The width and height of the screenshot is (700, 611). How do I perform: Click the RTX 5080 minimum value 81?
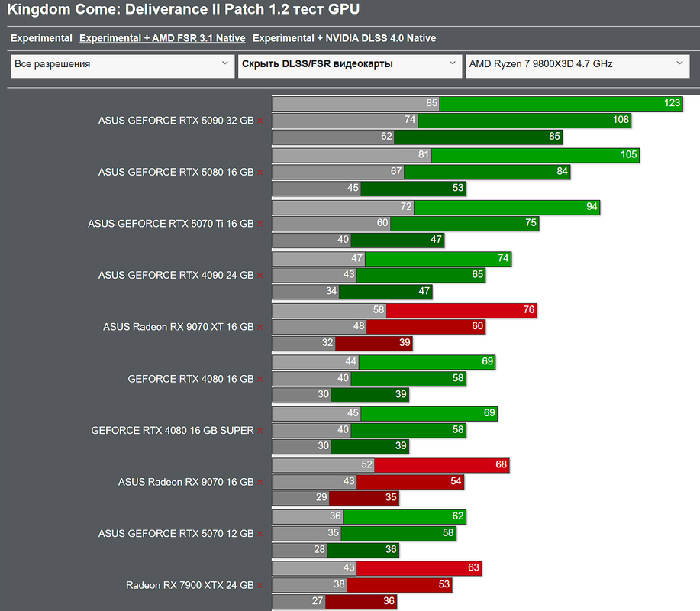424,155
